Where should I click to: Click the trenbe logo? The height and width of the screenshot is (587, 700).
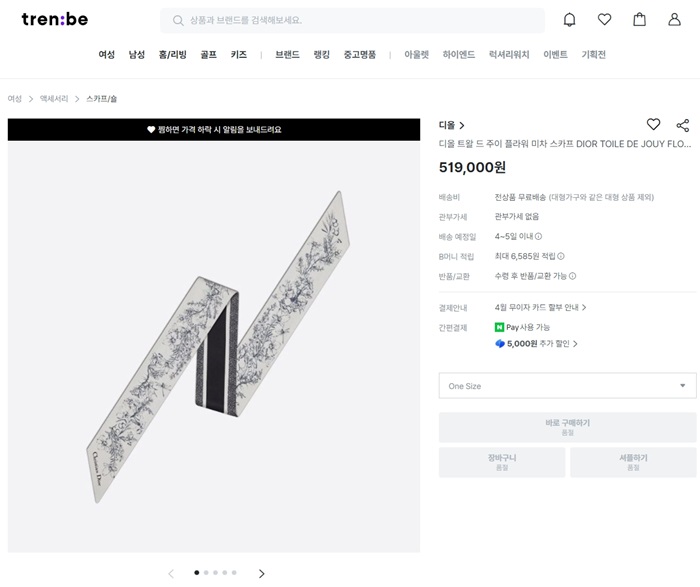click(54, 20)
